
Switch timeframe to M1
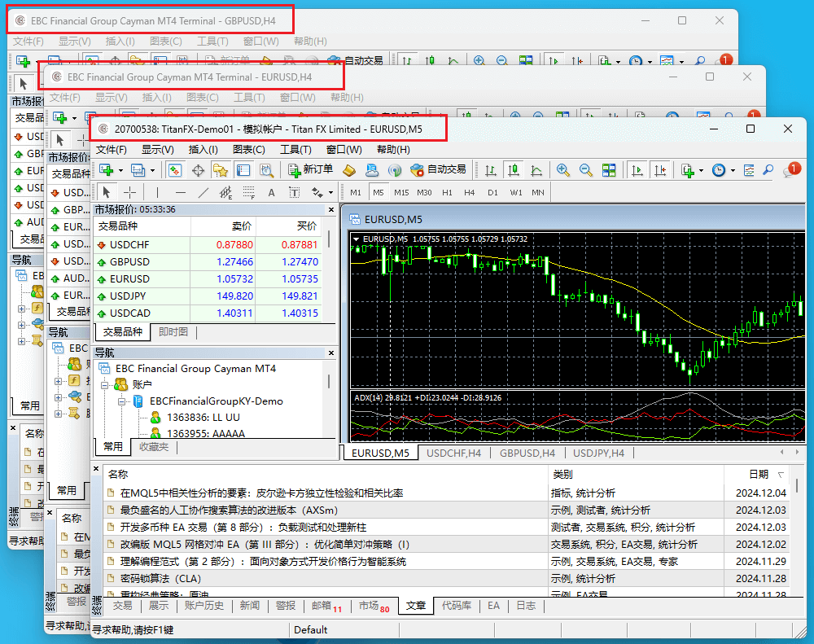click(356, 193)
